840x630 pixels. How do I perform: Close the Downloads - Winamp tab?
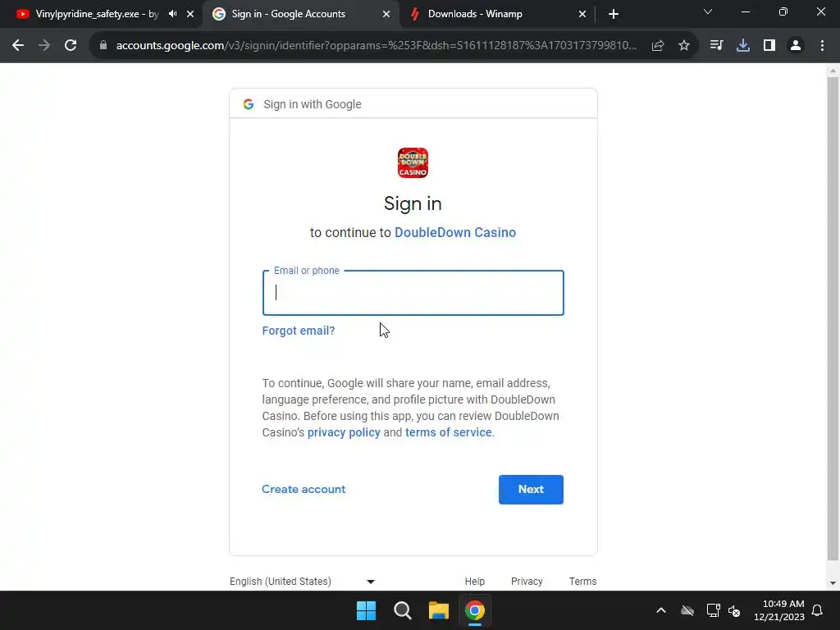[x=582, y=14]
